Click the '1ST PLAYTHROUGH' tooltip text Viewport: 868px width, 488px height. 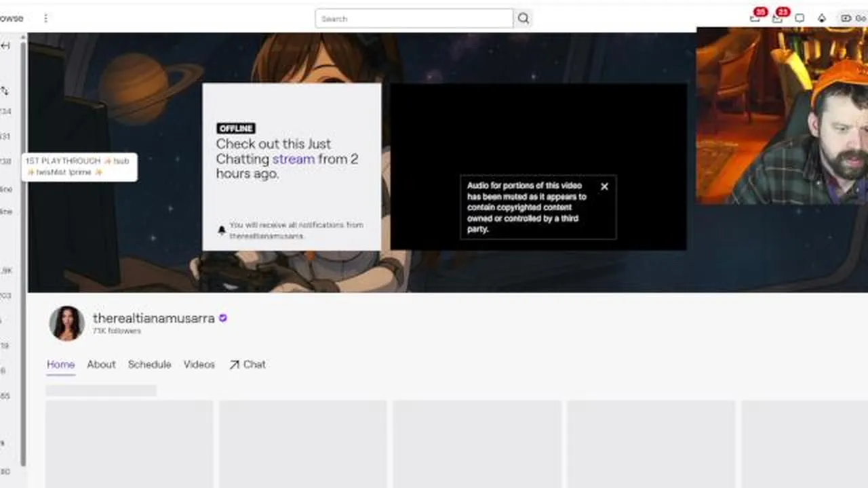click(79, 167)
